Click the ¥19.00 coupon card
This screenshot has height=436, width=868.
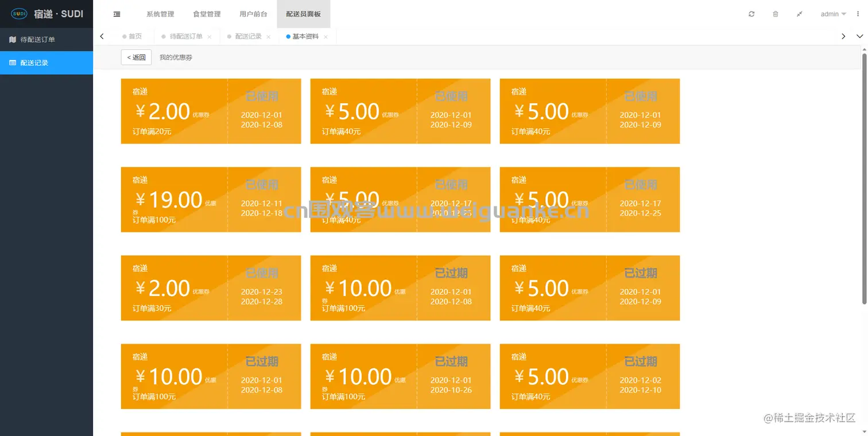click(x=211, y=200)
